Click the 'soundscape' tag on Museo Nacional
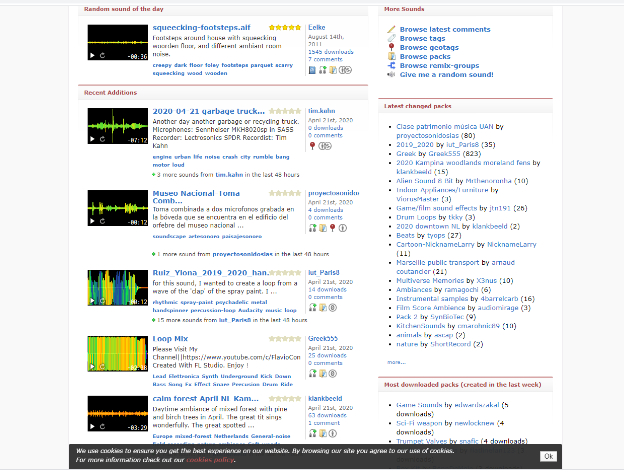 click(169, 236)
